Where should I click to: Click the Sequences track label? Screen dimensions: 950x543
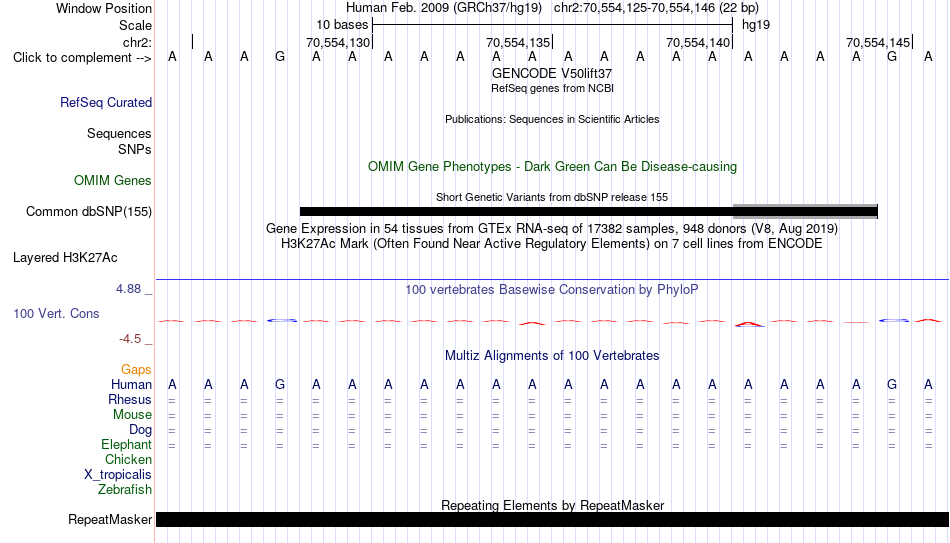coord(119,133)
